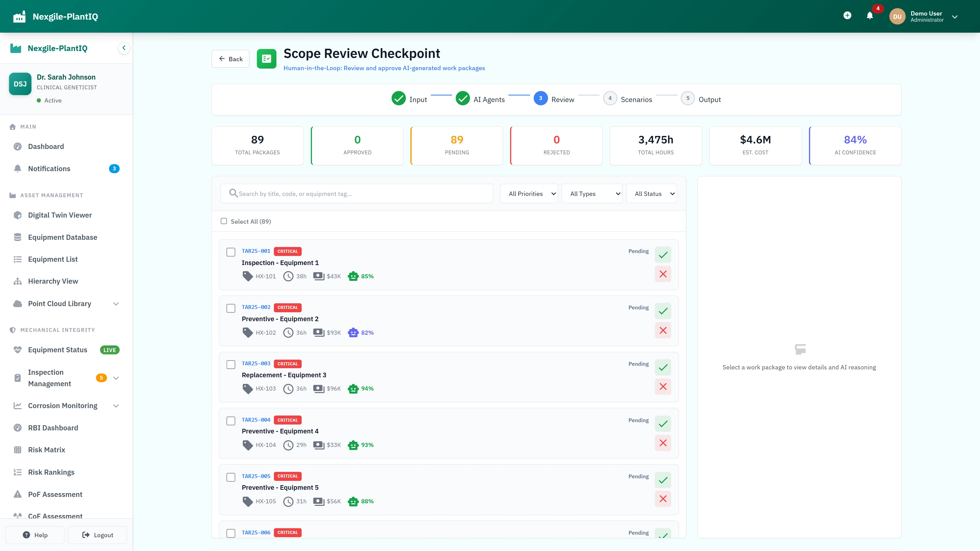
Task: Select the checkbox next to TAR25-003
Action: tap(230, 364)
